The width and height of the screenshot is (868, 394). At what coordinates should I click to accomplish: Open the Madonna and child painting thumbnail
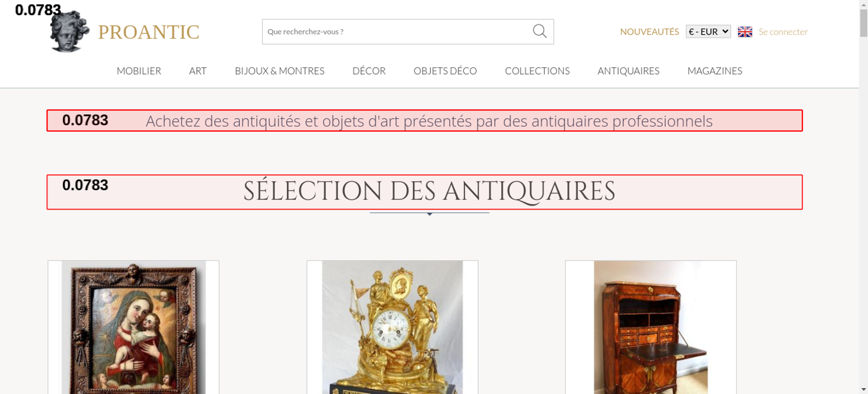coord(134,327)
